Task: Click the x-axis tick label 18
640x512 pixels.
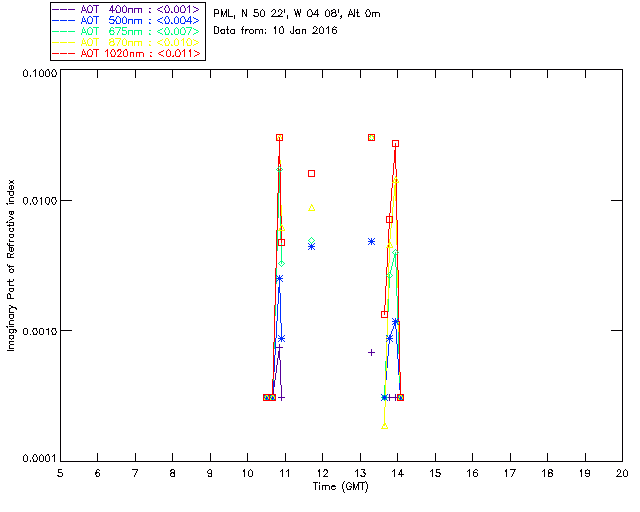Action: 547,473
